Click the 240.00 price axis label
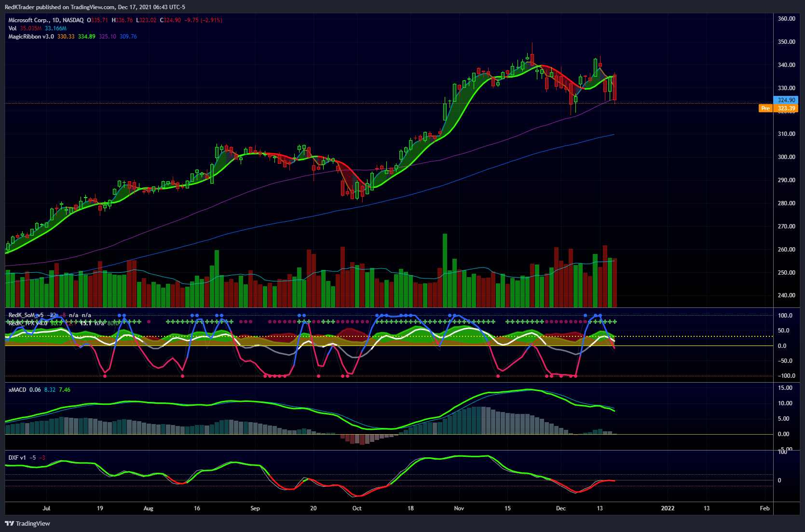Image resolution: width=805 pixels, height=532 pixels. click(x=787, y=295)
